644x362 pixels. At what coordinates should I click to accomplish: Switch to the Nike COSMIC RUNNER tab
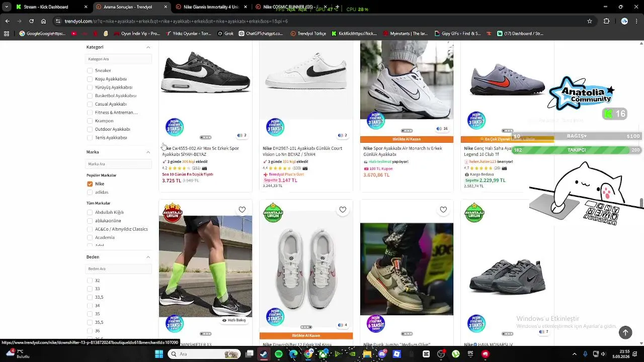[x=289, y=7]
